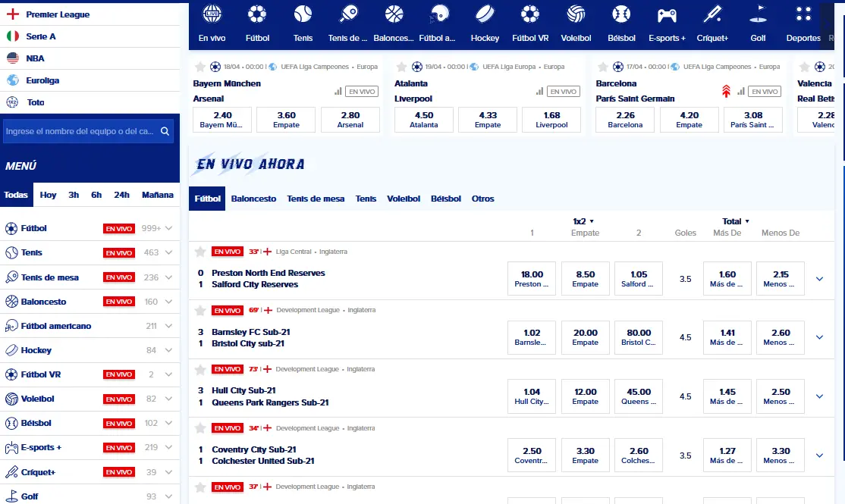Click the En vivo globe icon
Screen dimensions: 845x504
pyautogui.click(x=212, y=14)
